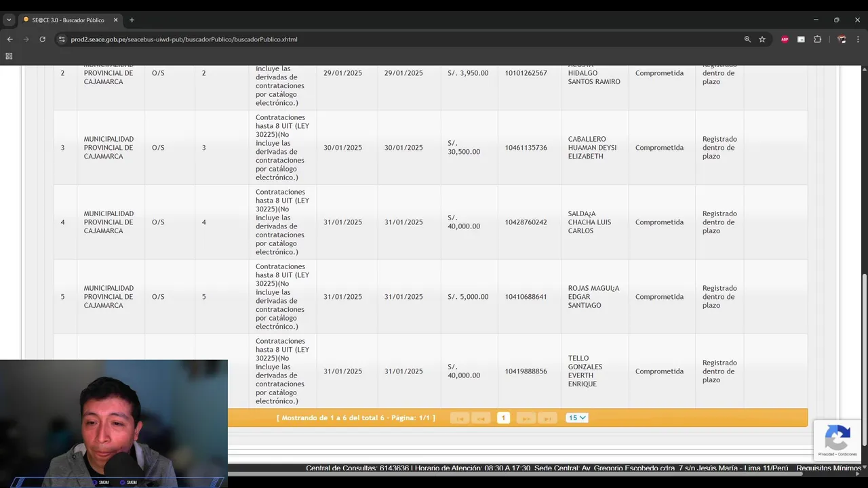Click browser forward arrow
This screenshot has width=868, height=488.
pos(26,39)
